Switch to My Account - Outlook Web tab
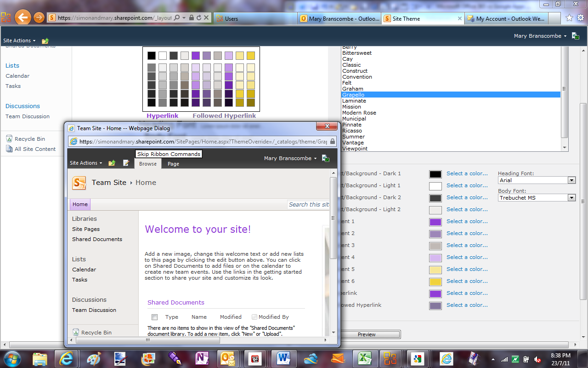Image resolution: width=588 pixels, height=368 pixels. point(507,18)
